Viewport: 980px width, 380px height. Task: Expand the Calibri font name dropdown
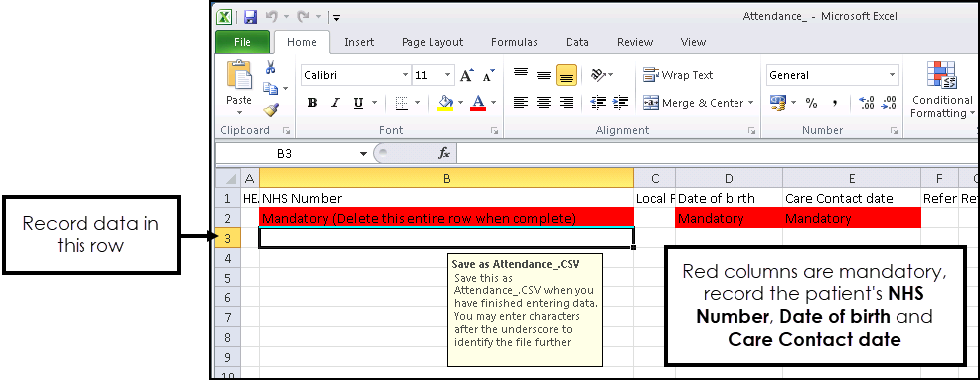(405, 76)
